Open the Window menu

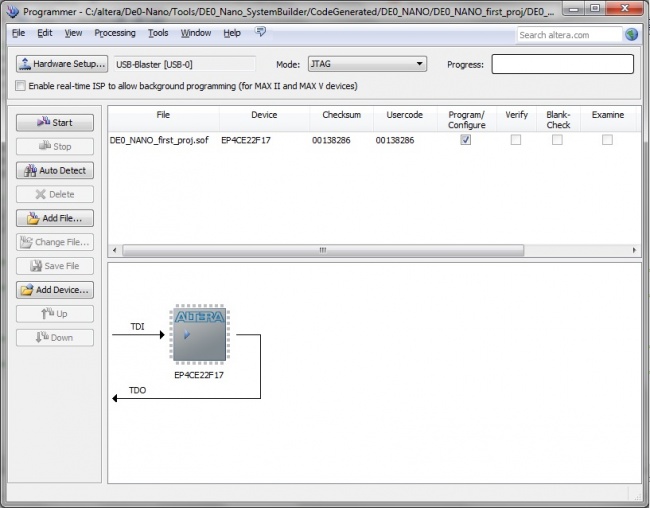pos(196,33)
